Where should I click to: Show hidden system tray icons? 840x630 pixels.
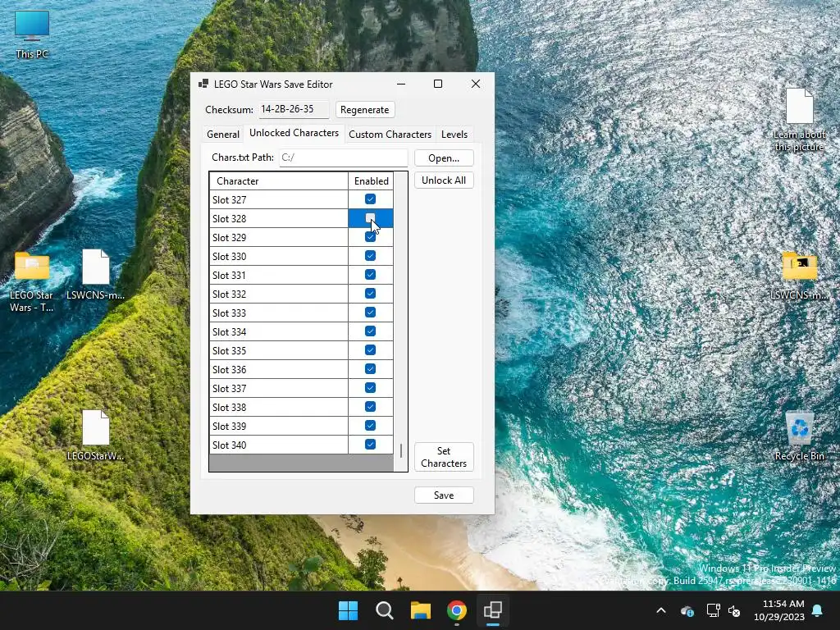coord(661,610)
